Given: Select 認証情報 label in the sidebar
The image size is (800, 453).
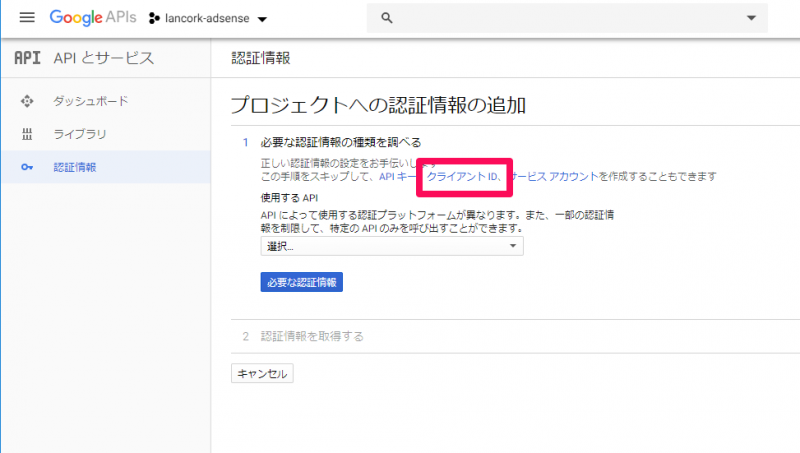Looking at the screenshot, I should pyautogui.click(x=75, y=167).
